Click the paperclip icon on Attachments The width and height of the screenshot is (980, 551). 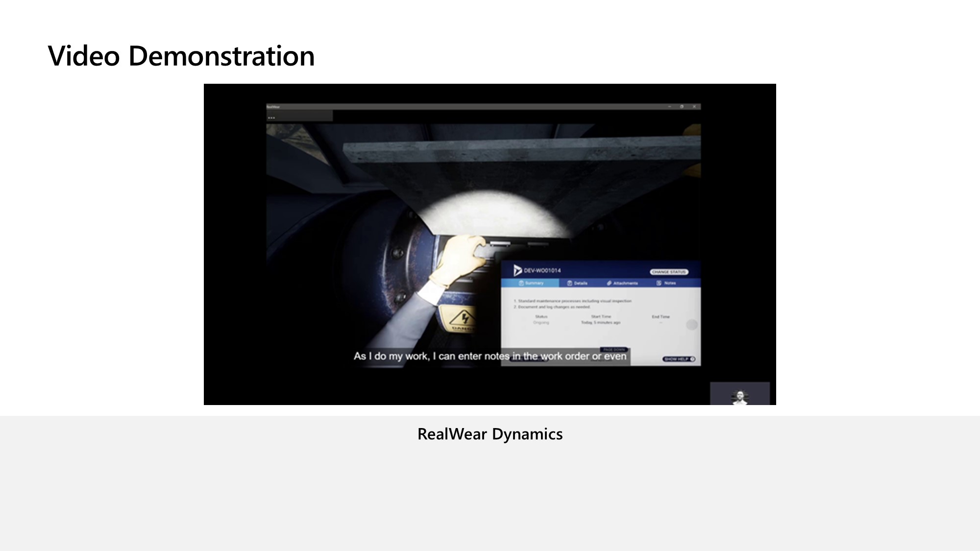tap(609, 283)
